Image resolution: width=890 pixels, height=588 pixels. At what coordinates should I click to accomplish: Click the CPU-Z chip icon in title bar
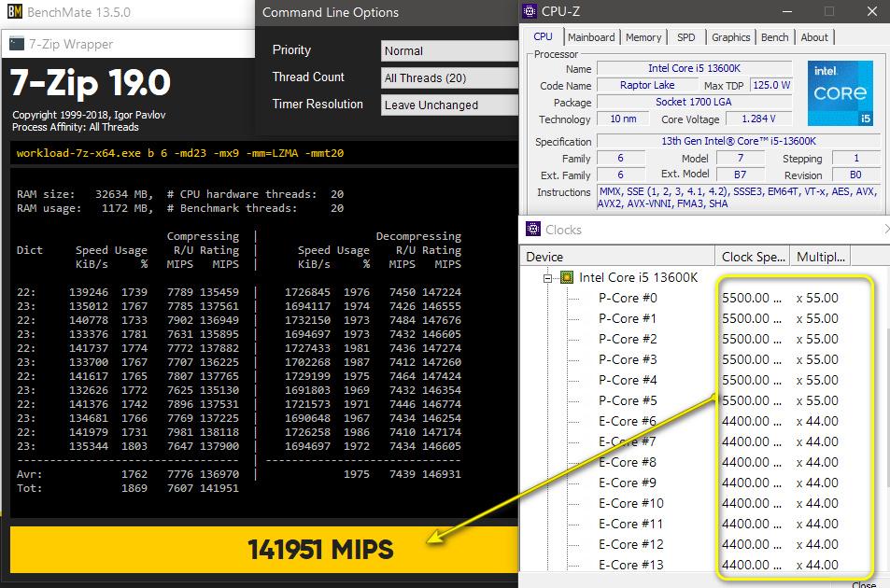pyautogui.click(x=531, y=12)
